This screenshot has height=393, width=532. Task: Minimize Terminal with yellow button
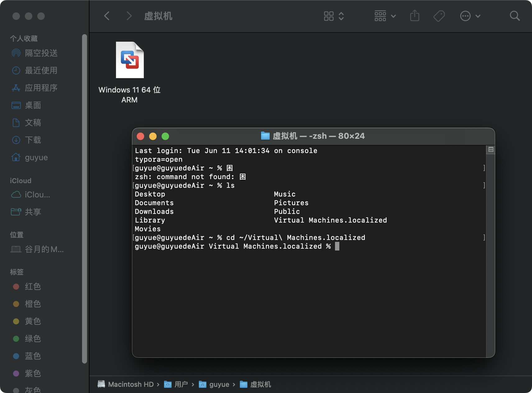153,136
